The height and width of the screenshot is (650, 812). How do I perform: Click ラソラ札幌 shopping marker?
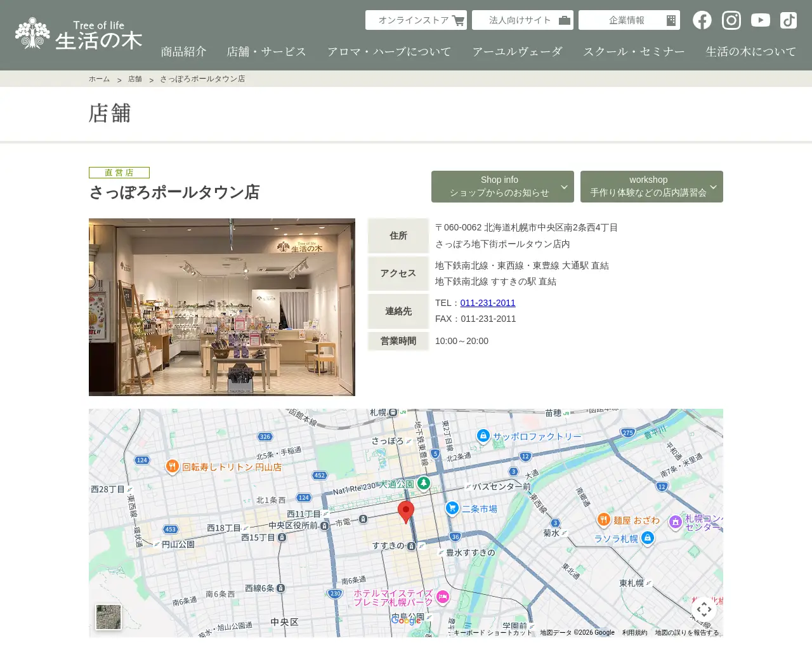pos(648,538)
